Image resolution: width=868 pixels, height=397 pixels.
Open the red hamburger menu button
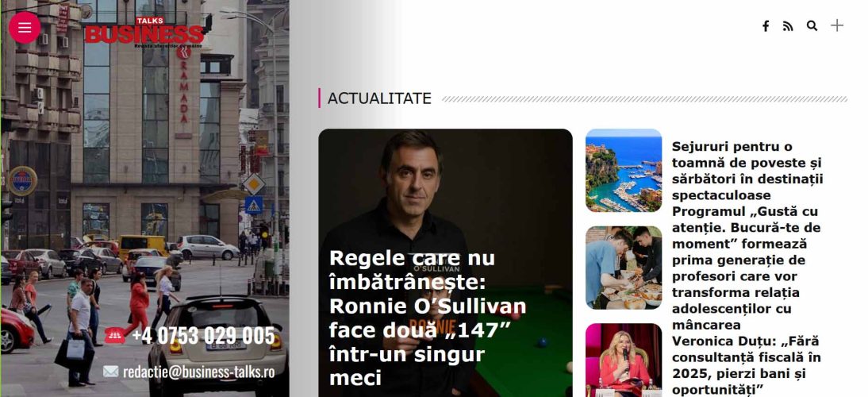tap(25, 28)
